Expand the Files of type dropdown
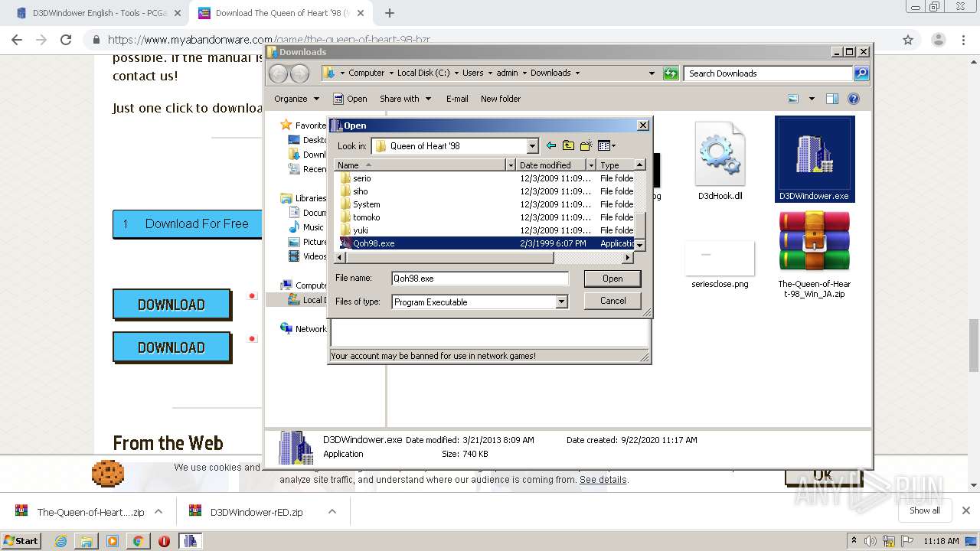980x551 pixels. 561,302
